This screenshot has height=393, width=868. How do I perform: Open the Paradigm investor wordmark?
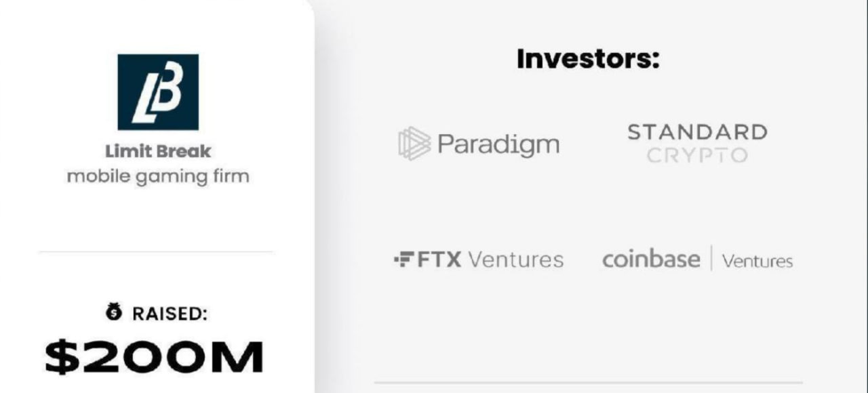pyautogui.click(x=498, y=144)
